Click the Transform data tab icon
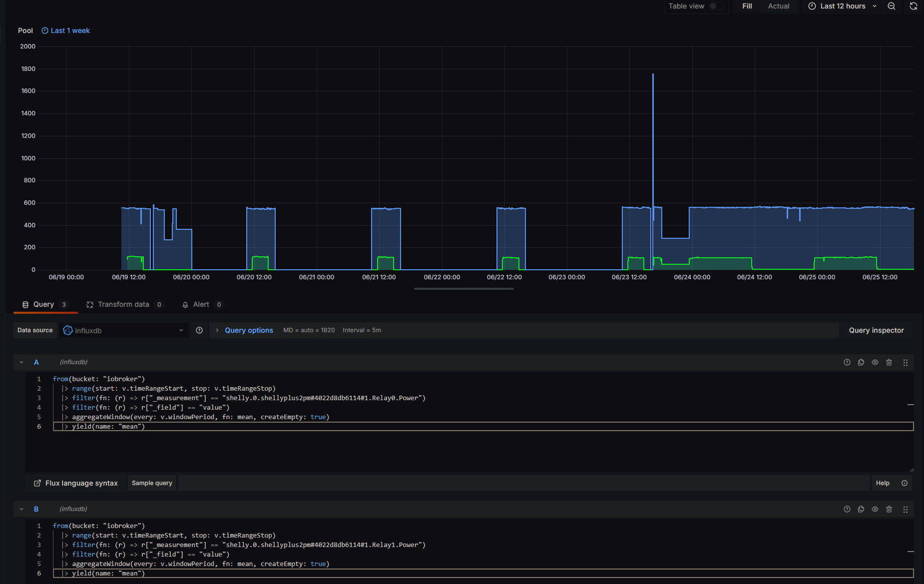The image size is (924, 584). pyautogui.click(x=90, y=305)
